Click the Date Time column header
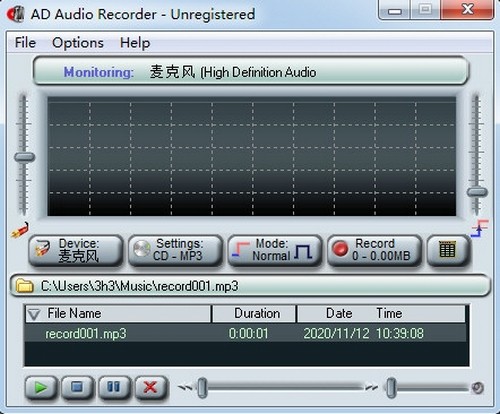 pyautogui.click(x=381, y=314)
